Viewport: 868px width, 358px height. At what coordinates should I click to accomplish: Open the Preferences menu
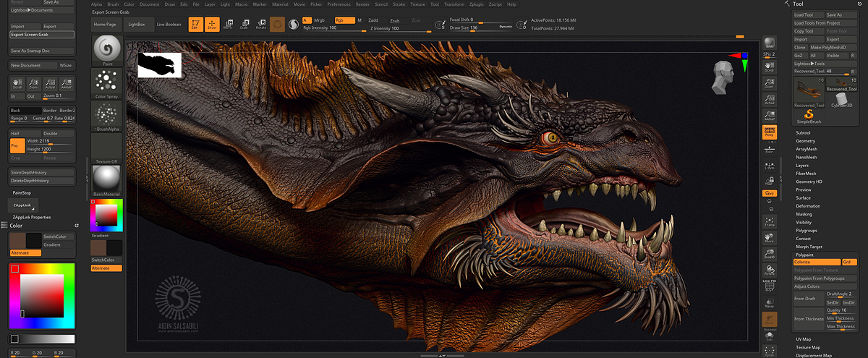339,4
